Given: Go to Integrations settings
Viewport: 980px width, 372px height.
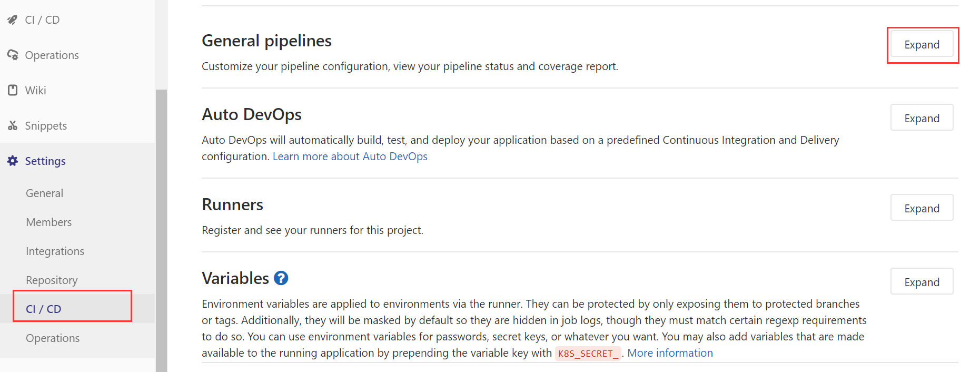Looking at the screenshot, I should 55,251.
